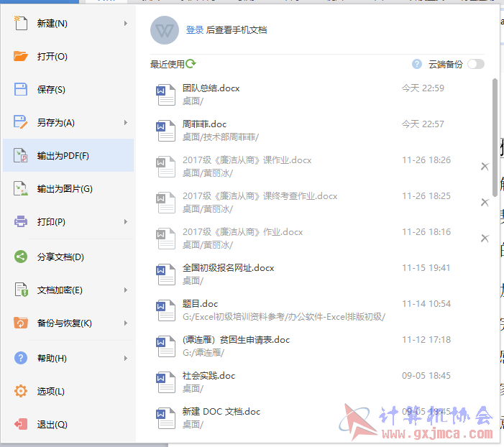Click the 社会实践.doc file icon
504x447 pixels.
tap(165, 382)
